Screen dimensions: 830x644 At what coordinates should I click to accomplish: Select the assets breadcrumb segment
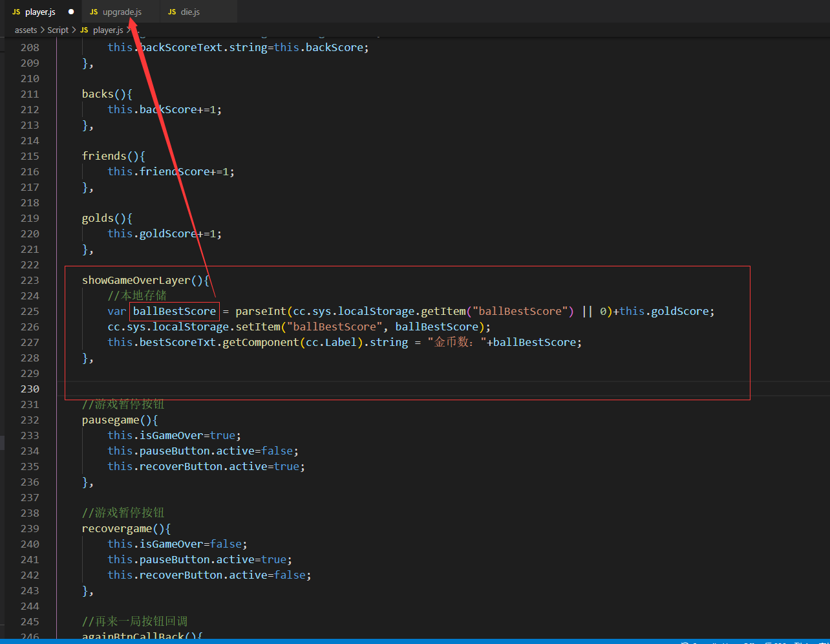(26, 30)
